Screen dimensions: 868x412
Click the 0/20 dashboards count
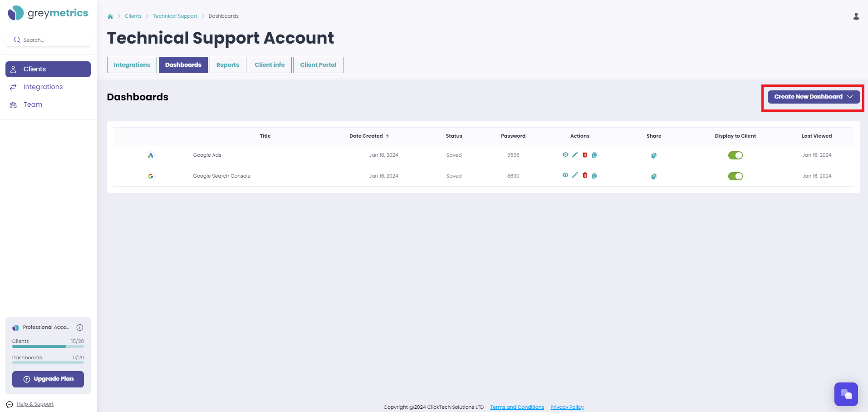pos(78,357)
